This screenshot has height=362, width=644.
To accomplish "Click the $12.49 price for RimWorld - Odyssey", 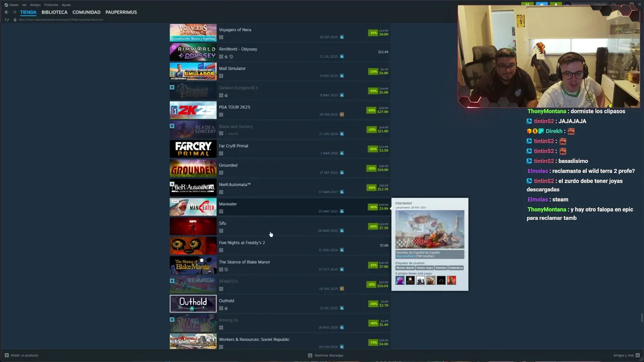I will (x=383, y=52).
